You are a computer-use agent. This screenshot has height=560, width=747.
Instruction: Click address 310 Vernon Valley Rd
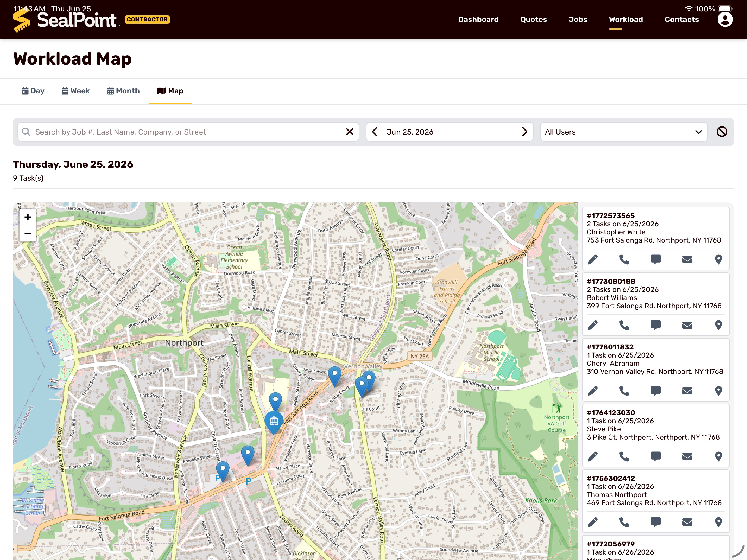[x=655, y=371]
